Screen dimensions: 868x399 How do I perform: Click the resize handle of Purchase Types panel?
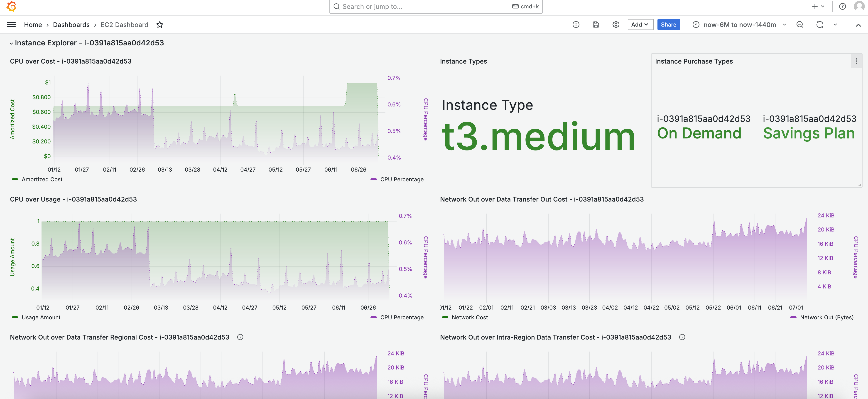[x=860, y=185]
